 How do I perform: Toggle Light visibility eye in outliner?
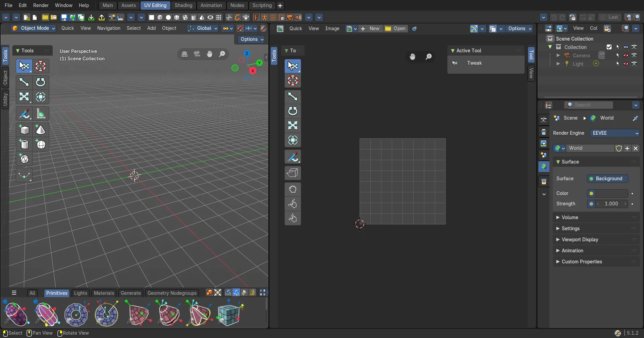(626, 64)
